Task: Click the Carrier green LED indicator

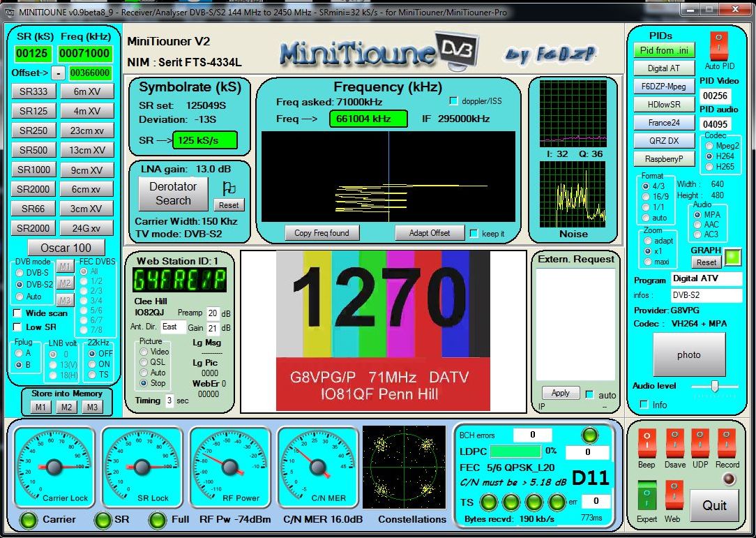Action: [x=29, y=520]
